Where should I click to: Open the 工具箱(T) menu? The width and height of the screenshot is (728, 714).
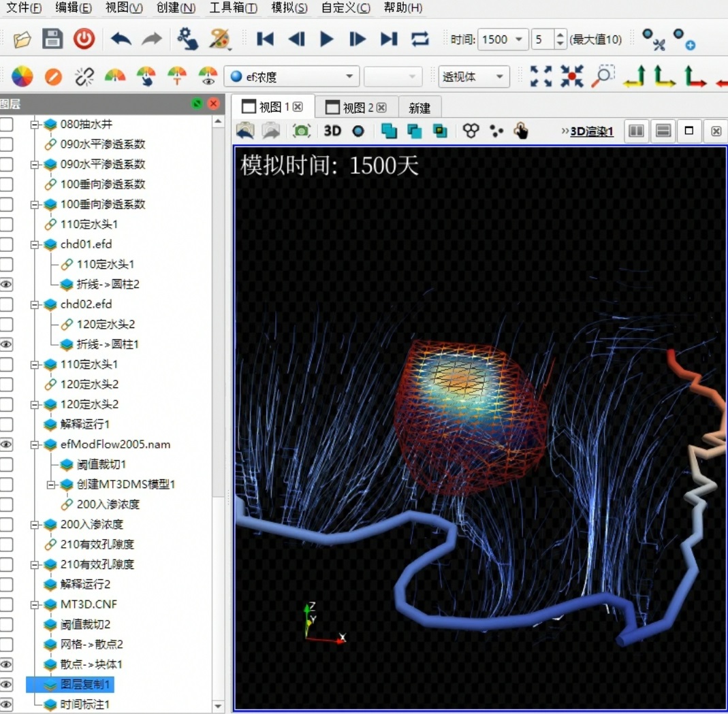[x=233, y=8]
